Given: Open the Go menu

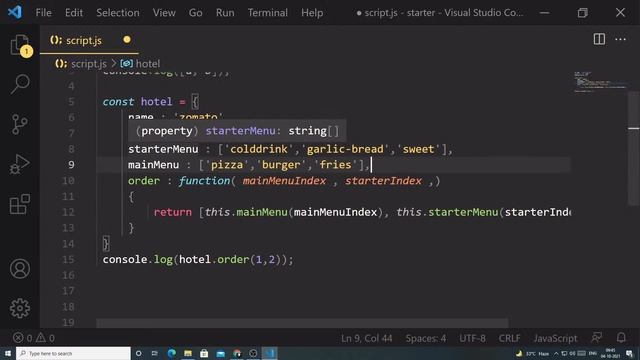Looking at the screenshot, I should pyautogui.click(x=196, y=13).
